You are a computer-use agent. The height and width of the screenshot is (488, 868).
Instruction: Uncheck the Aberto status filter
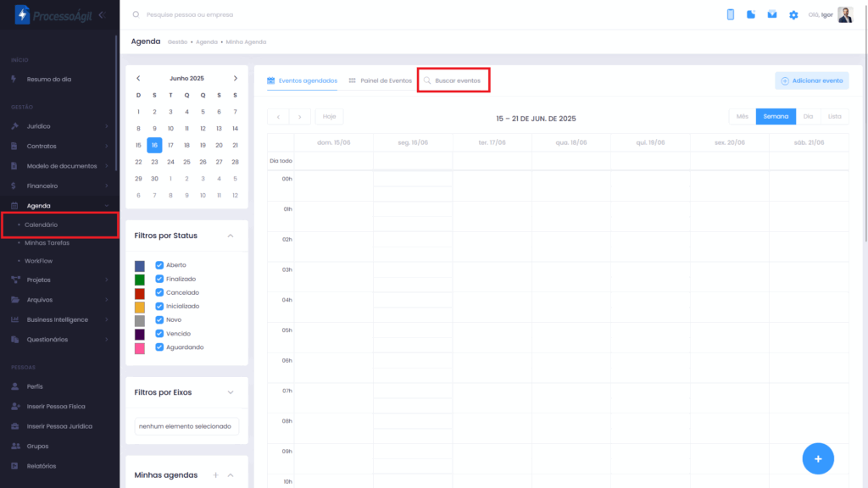tap(159, 265)
